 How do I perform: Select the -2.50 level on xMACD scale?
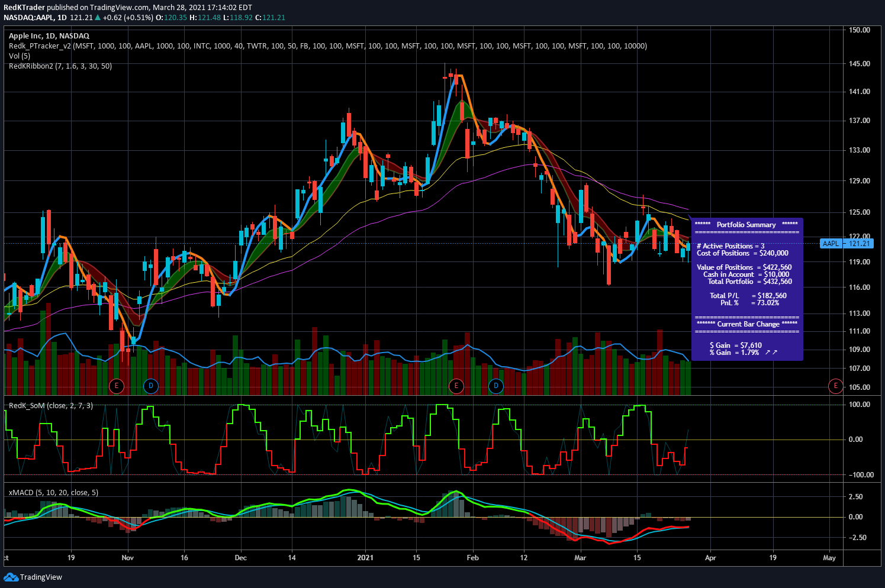coord(857,538)
